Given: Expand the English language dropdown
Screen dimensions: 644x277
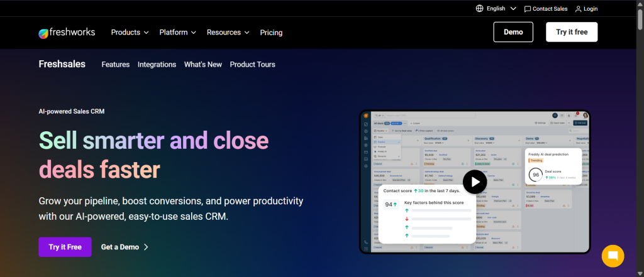Looking at the screenshot, I should click(x=513, y=9).
